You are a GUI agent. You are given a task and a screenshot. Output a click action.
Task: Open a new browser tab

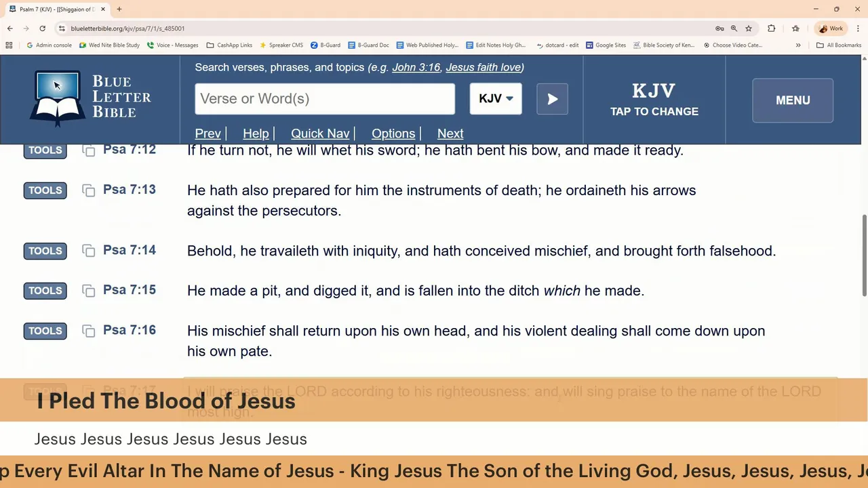pos(119,9)
